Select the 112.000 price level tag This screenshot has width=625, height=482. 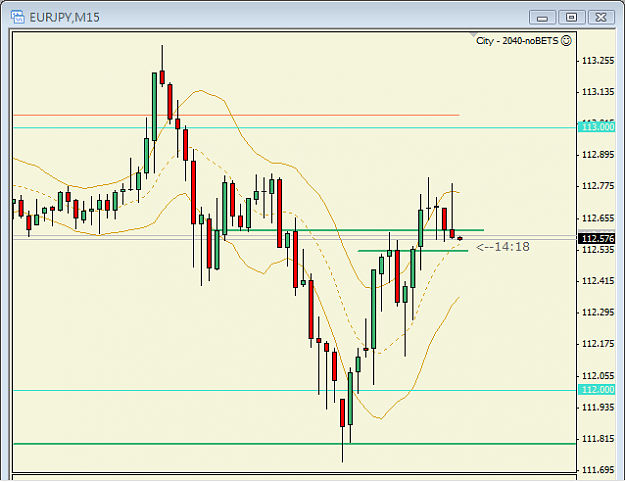(597, 390)
